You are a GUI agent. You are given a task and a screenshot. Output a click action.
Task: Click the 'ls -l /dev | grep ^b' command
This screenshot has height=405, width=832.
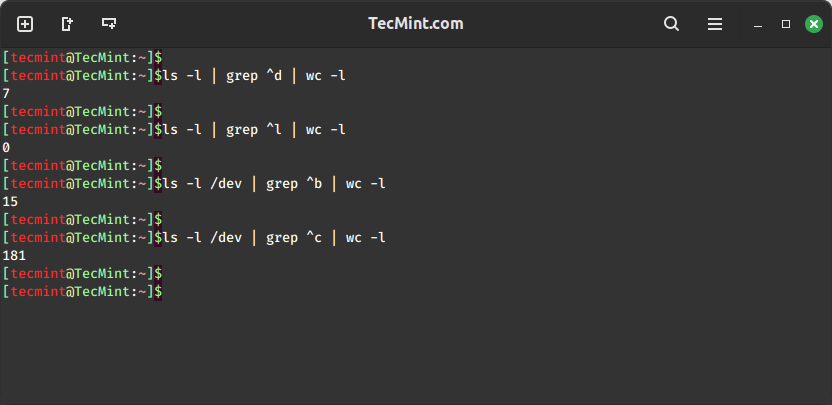(274, 184)
